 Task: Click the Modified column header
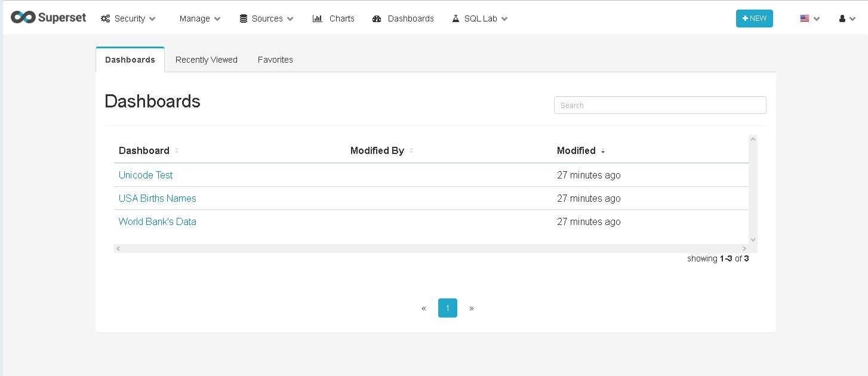pos(576,150)
